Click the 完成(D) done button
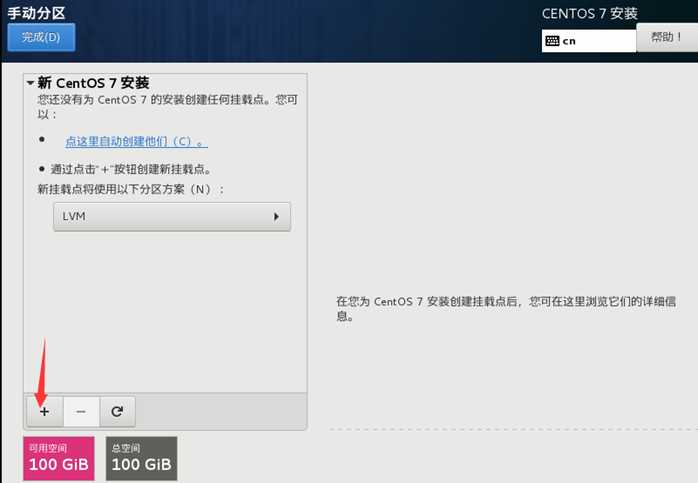The image size is (698, 483). [41, 37]
